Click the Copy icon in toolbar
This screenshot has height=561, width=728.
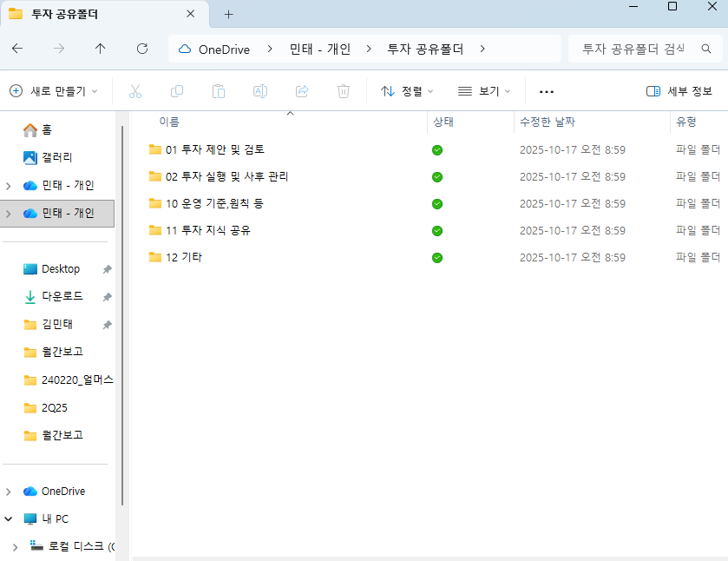(177, 91)
